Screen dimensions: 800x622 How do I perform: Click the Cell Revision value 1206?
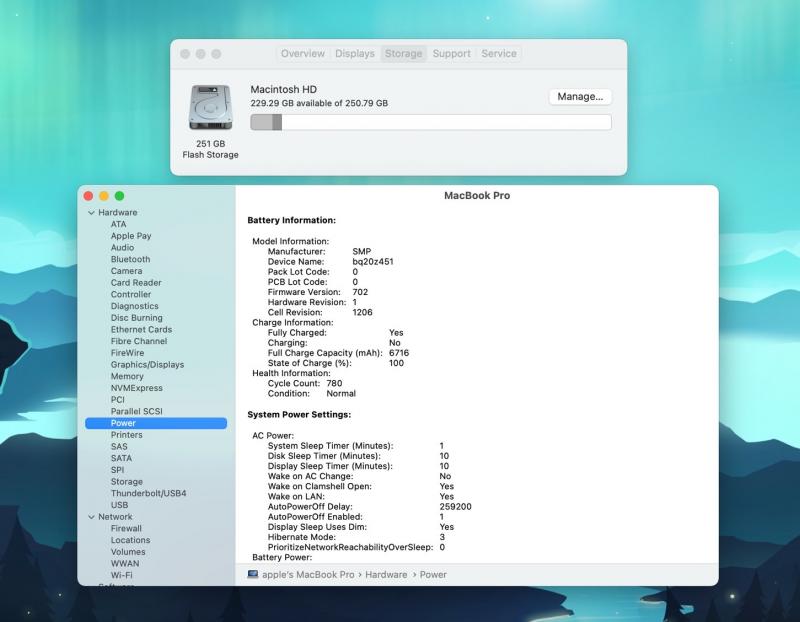pyautogui.click(x=362, y=312)
